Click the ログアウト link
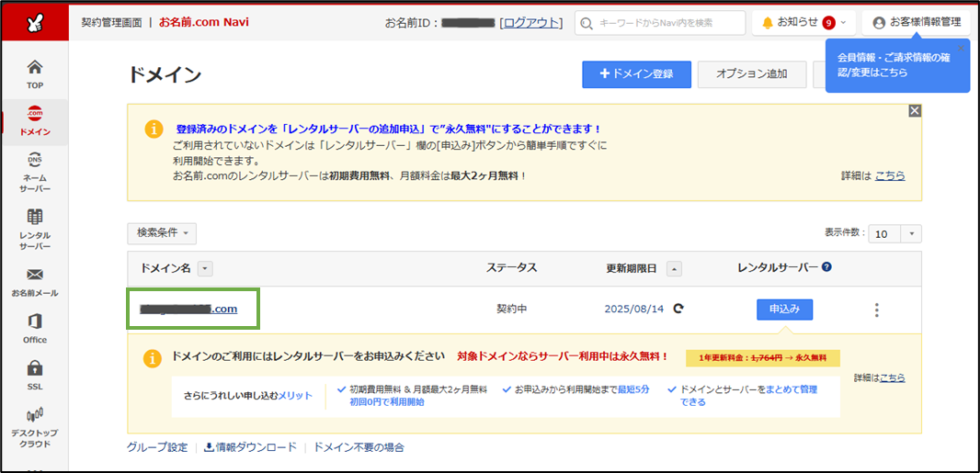This screenshot has height=473, width=980. tap(531, 23)
